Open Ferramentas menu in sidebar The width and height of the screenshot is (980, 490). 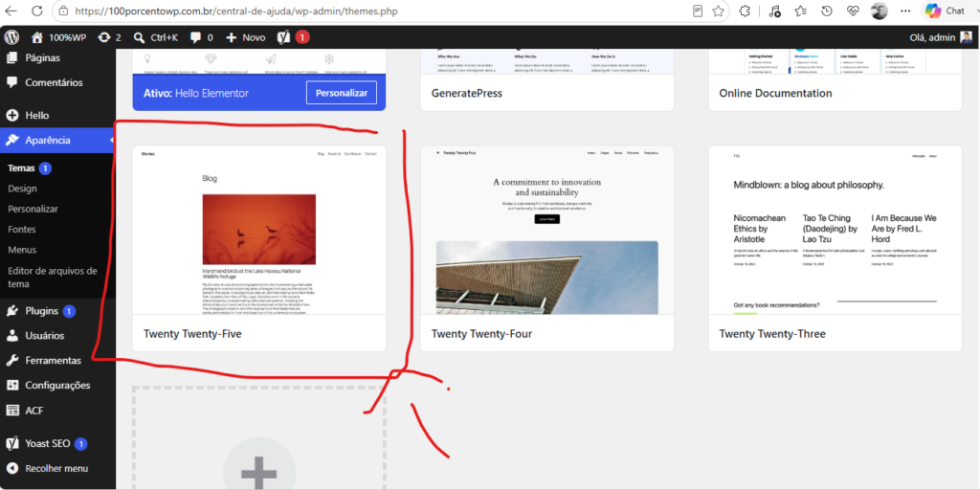point(57,361)
